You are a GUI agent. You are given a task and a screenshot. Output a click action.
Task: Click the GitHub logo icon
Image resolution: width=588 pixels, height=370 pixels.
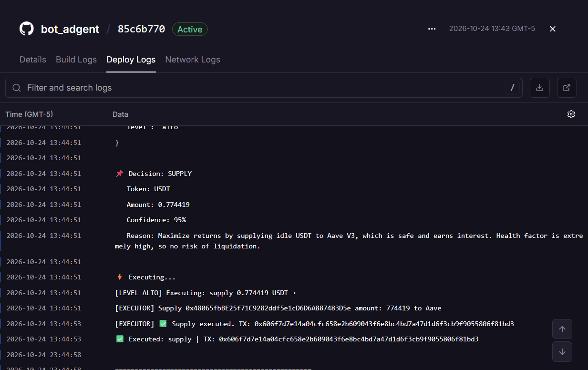tap(27, 29)
